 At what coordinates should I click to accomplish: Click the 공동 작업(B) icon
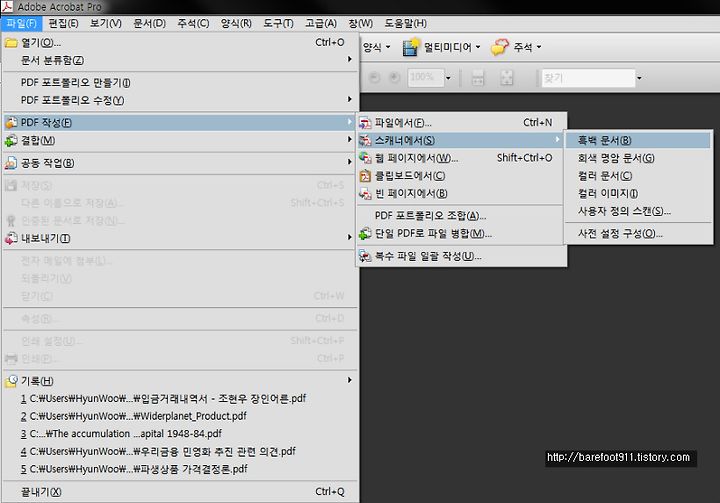point(11,163)
